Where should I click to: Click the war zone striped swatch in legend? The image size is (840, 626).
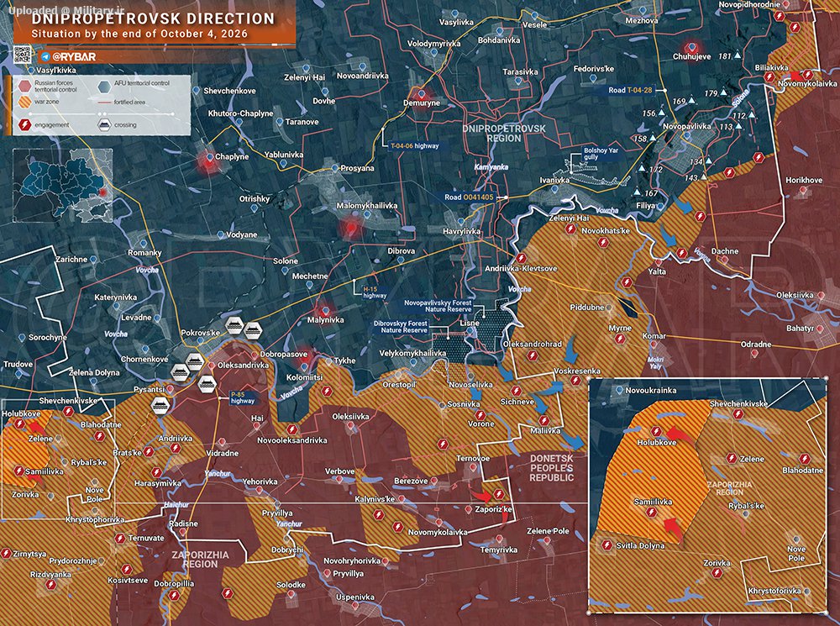(x=24, y=102)
